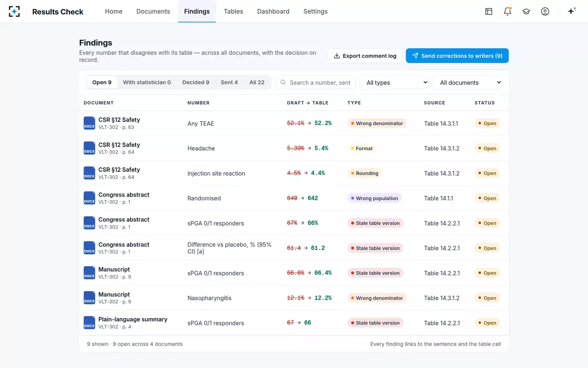Click DOCX icon in the Nasopharyngitis row
The width and height of the screenshot is (588, 368).
pyautogui.click(x=89, y=298)
